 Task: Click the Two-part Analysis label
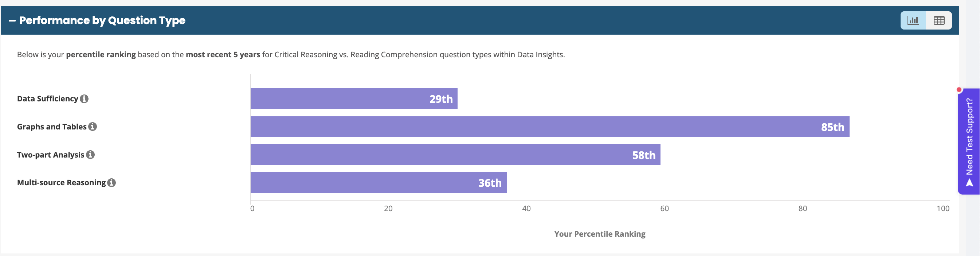pyautogui.click(x=51, y=155)
